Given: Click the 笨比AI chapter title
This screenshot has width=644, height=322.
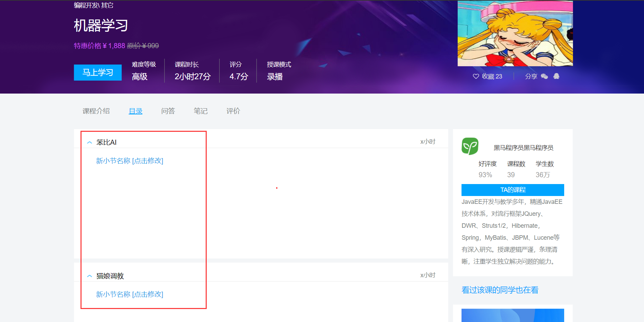Looking at the screenshot, I should coord(106,142).
